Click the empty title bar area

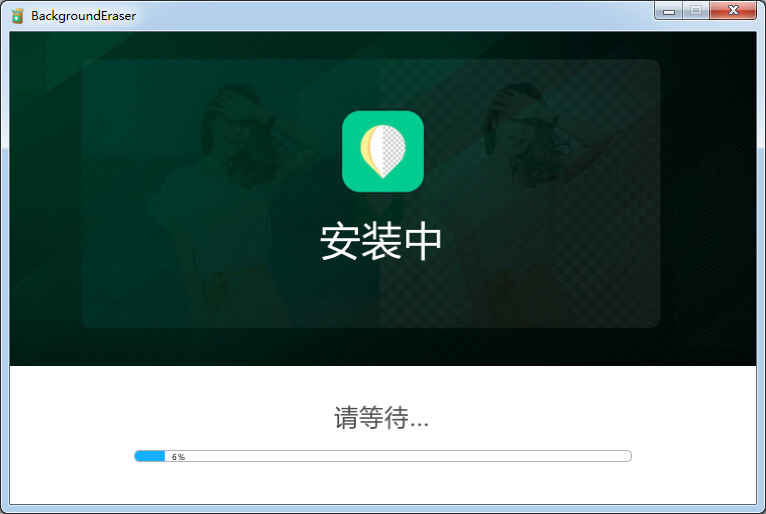[x=400, y=15]
